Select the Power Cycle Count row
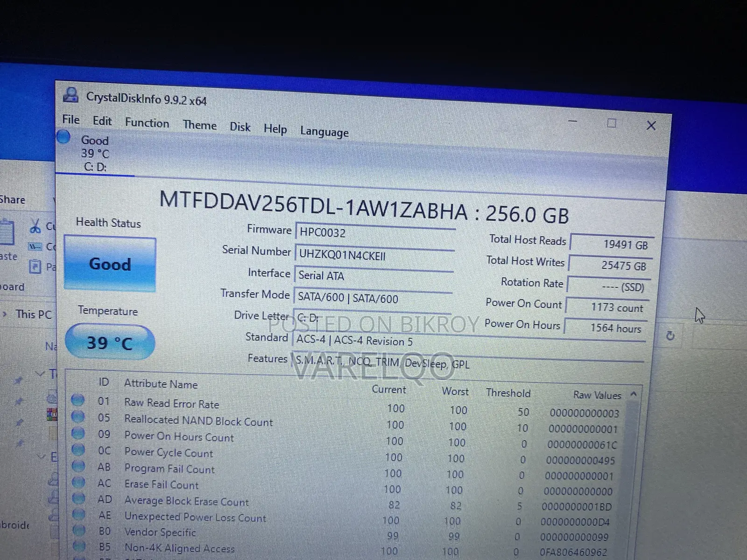The image size is (747, 560). point(345,455)
